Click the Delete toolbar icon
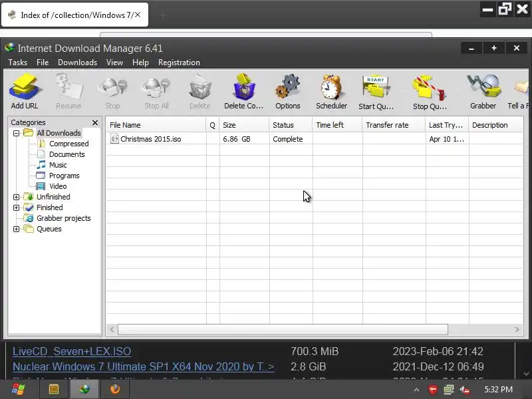Screen dimensions: 532x399 (x=200, y=91)
